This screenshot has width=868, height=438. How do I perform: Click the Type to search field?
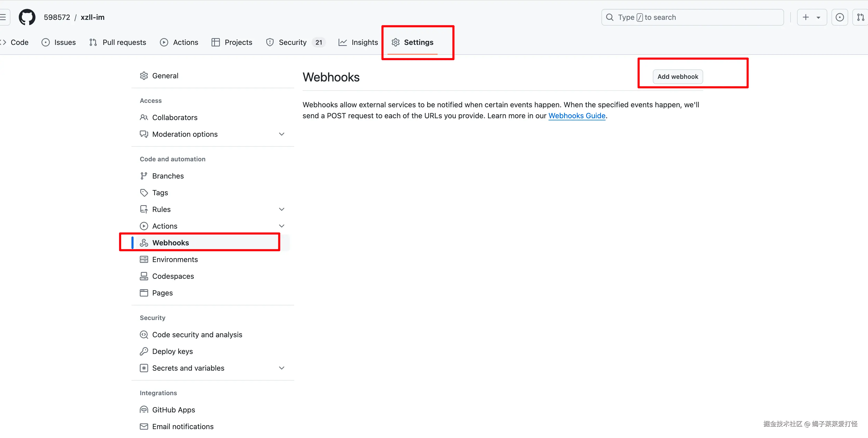click(692, 17)
